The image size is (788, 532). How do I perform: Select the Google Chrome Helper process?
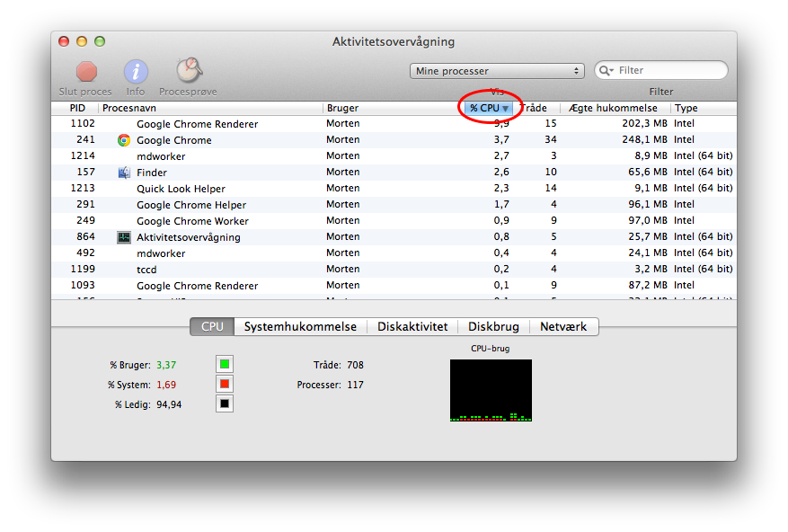coord(394,205)
